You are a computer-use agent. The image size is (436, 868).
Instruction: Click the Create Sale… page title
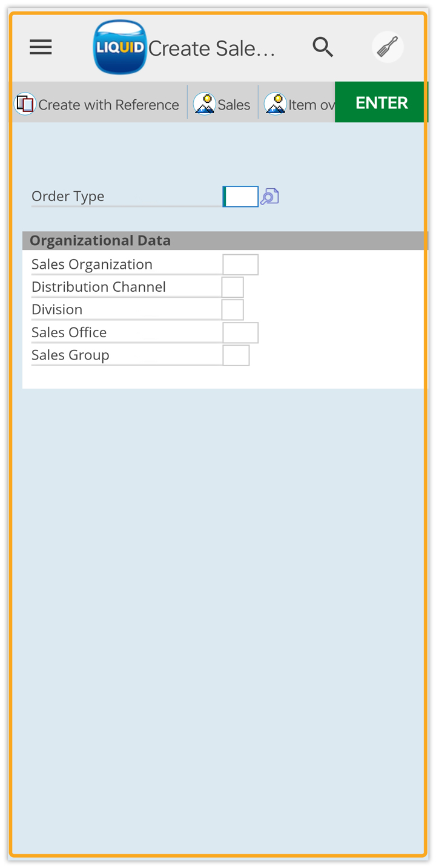(x=212, y=48)
